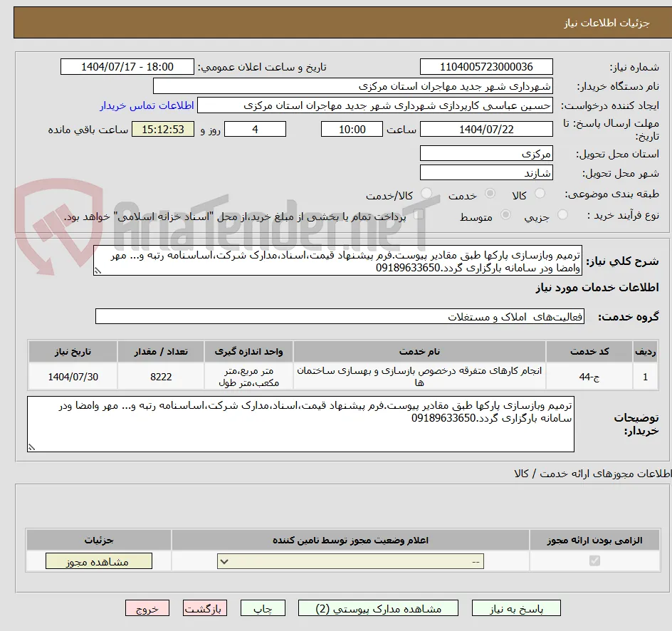The image size is (672, 631).
Task: Click the service name cell انجام کارهای متفرقه
Action: (x=419, y=376)
